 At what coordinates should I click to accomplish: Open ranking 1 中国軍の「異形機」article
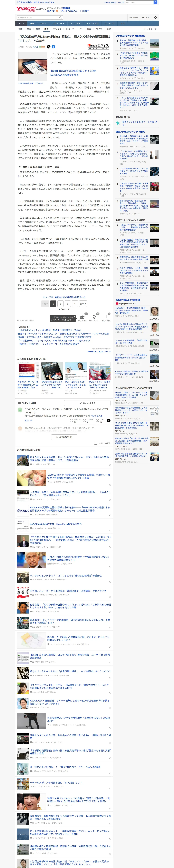(134, 43)
